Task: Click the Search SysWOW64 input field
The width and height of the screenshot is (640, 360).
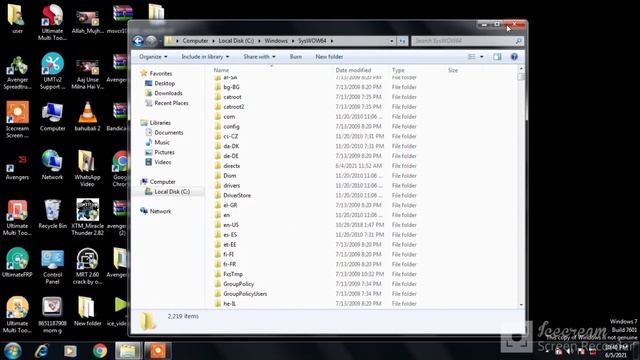Action: coord(467,41)
